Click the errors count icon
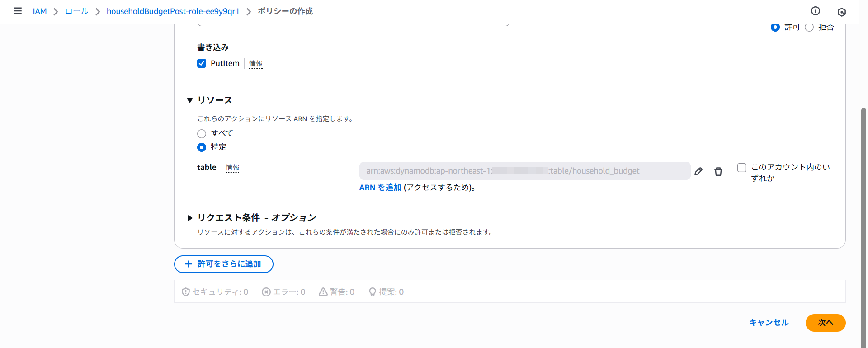The image size is (868, 348). point(266,292)
